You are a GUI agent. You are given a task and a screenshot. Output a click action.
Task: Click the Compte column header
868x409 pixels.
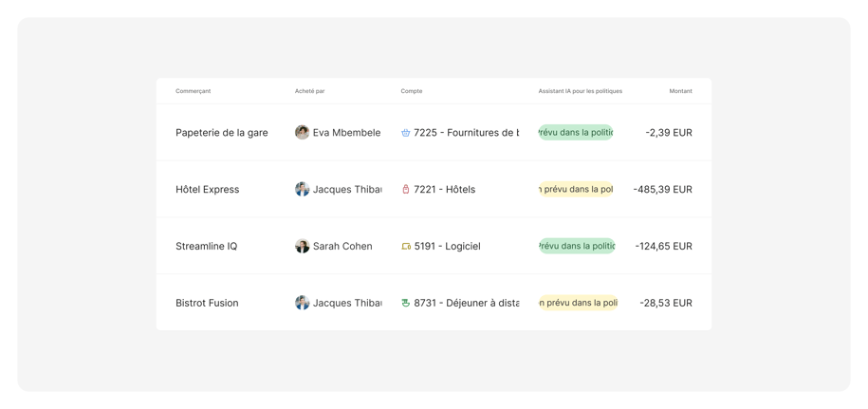(x=412, y=91)
